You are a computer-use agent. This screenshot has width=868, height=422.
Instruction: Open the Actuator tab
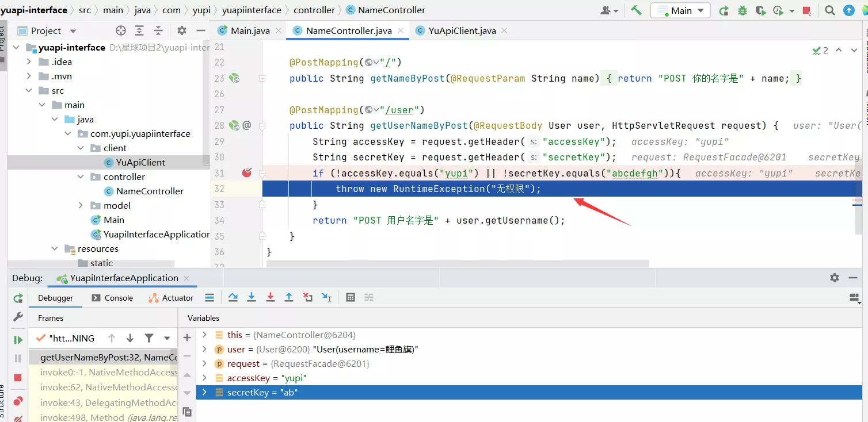171,298
